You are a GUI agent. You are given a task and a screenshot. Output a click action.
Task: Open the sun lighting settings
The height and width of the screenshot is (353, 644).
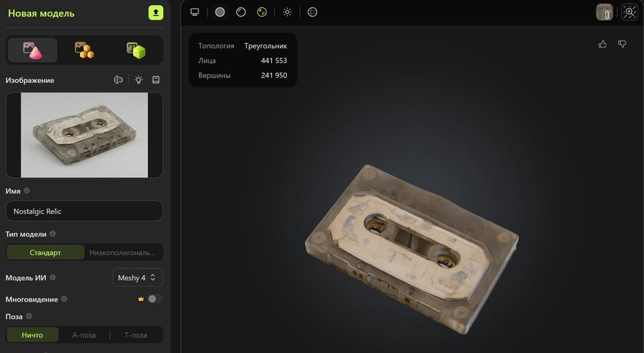[287, 12]
